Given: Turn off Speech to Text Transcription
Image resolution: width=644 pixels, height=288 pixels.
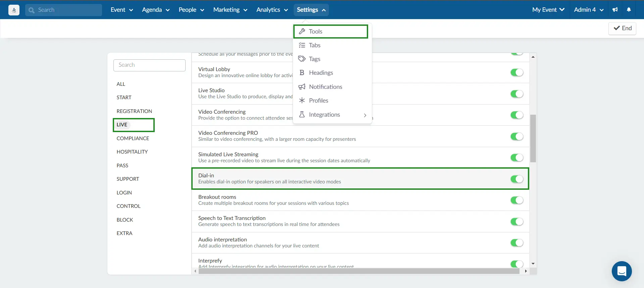Looking at the screenshot, I should click(x=517, y=222).
